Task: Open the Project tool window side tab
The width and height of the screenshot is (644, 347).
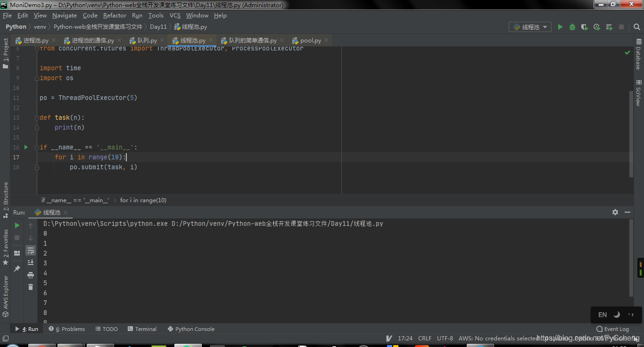Action: point(5,53)
